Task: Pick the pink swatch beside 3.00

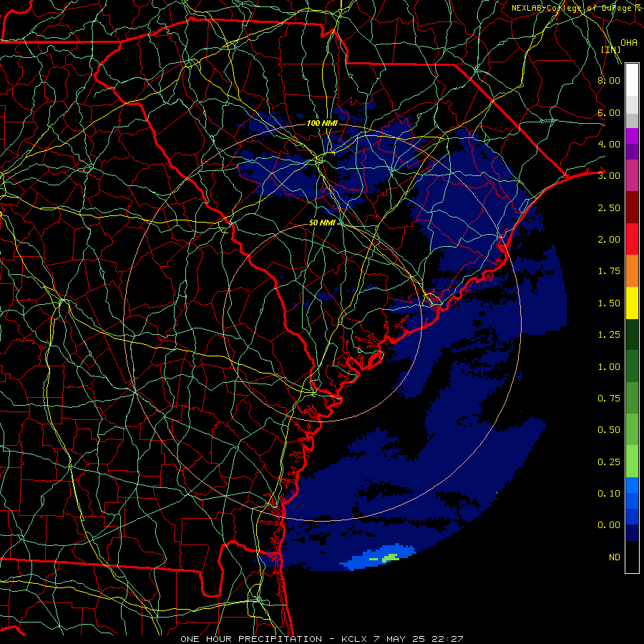Action: click(x=632, y=175)
